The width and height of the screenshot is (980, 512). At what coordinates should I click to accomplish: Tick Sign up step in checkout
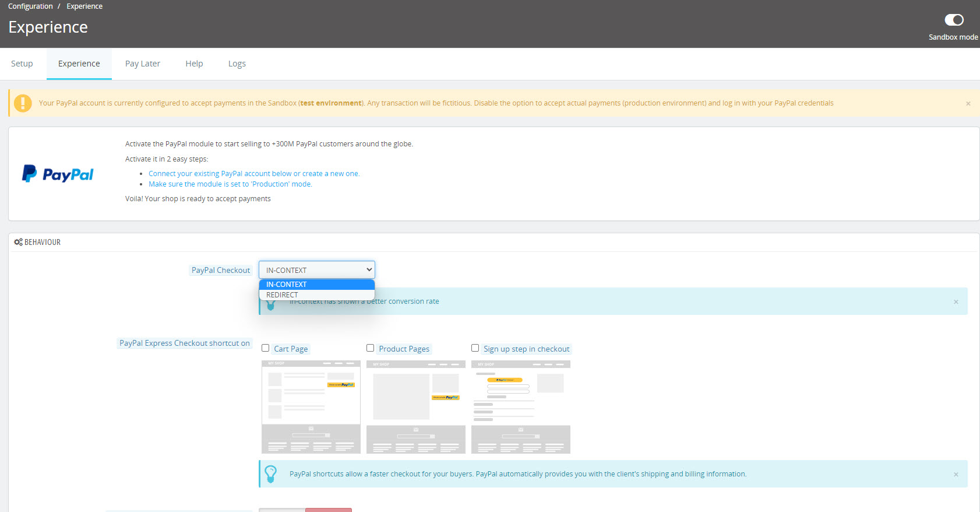tap(475, 348)
